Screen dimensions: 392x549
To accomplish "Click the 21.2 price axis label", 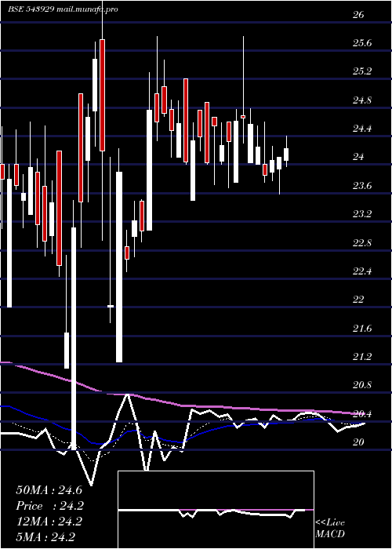I will pyautogui.click(x=362, y=357).
